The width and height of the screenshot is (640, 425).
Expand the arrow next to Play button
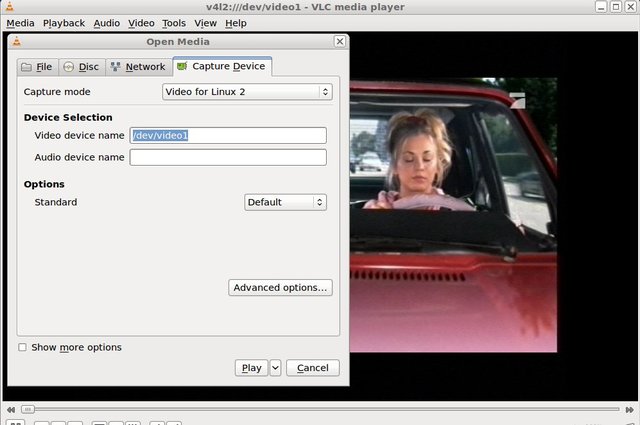point(276,368)
